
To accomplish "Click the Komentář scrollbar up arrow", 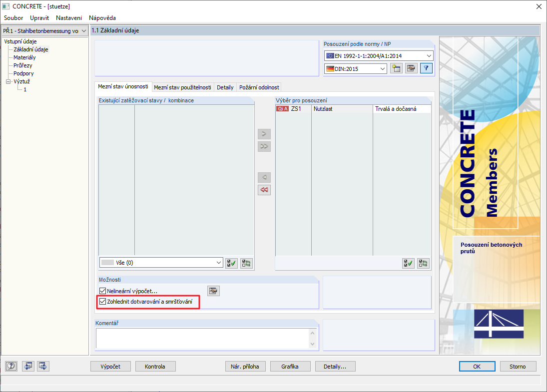I will click(313, 333).
